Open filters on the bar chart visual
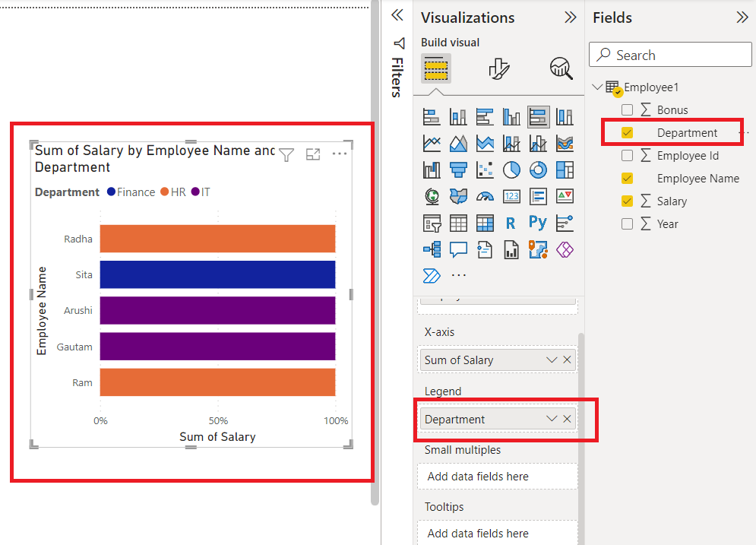 coord(286,154)
